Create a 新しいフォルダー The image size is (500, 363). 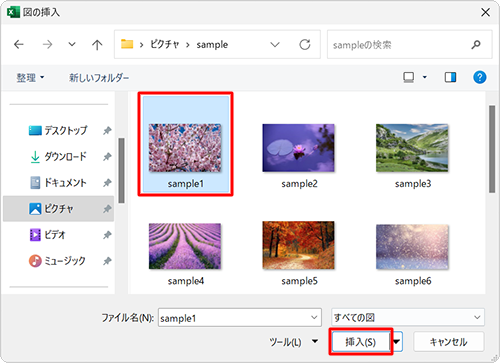(x=99, y=78)
